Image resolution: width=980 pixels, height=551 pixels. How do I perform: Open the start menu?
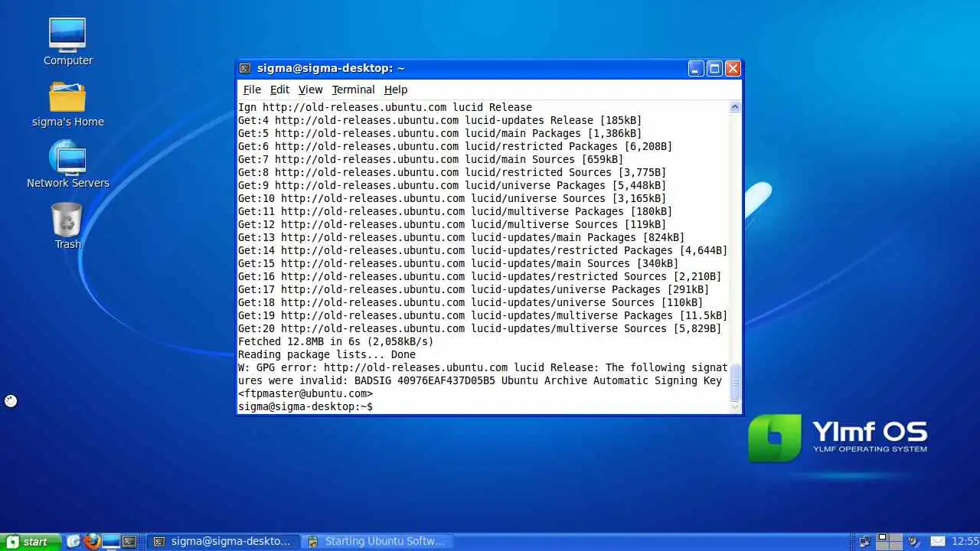coord(31,541)
